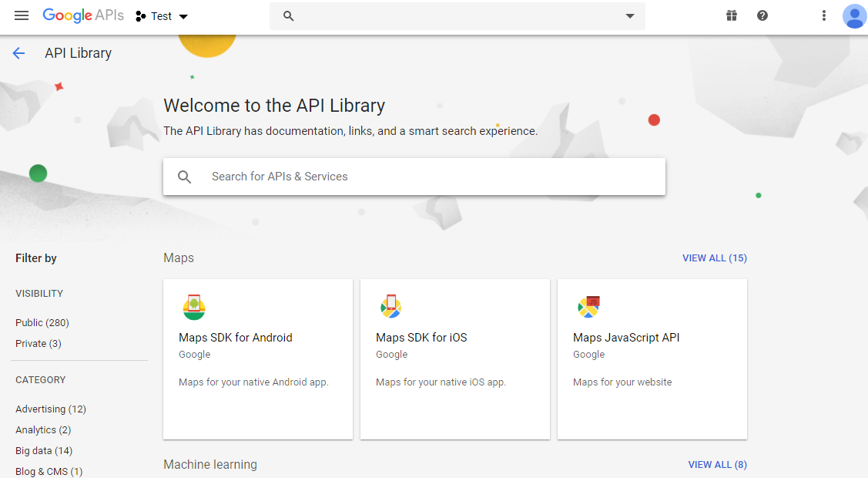The image size is (868, 478).
Task: Open the help question mark icon
Action: tap(762, 15)
